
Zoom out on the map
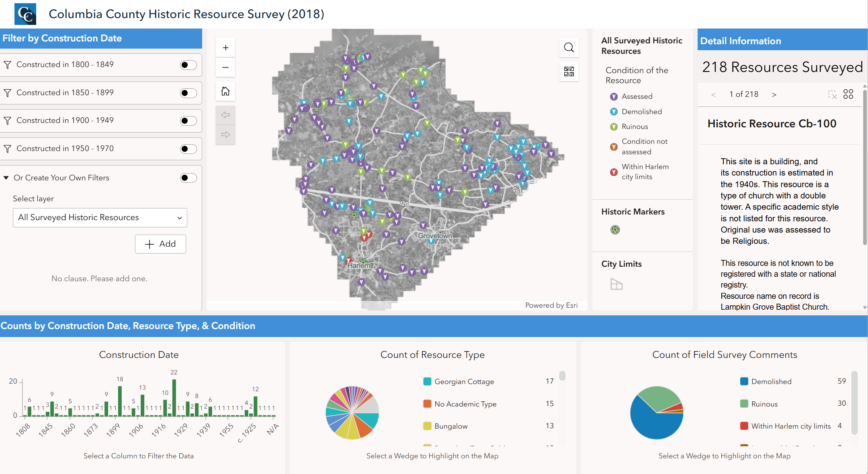coord(225,67)
